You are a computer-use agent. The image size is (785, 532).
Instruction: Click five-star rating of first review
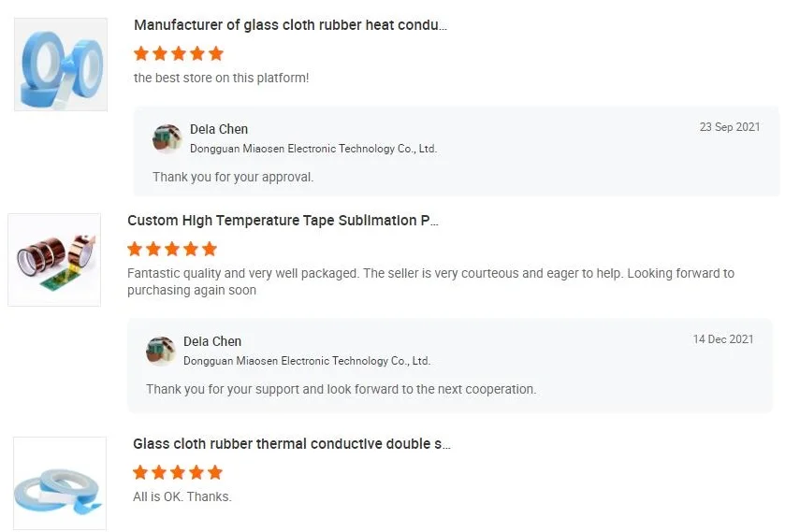click(179, 53)
